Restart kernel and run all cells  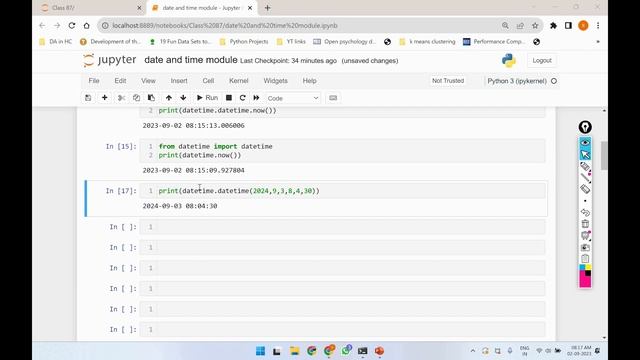256,98
